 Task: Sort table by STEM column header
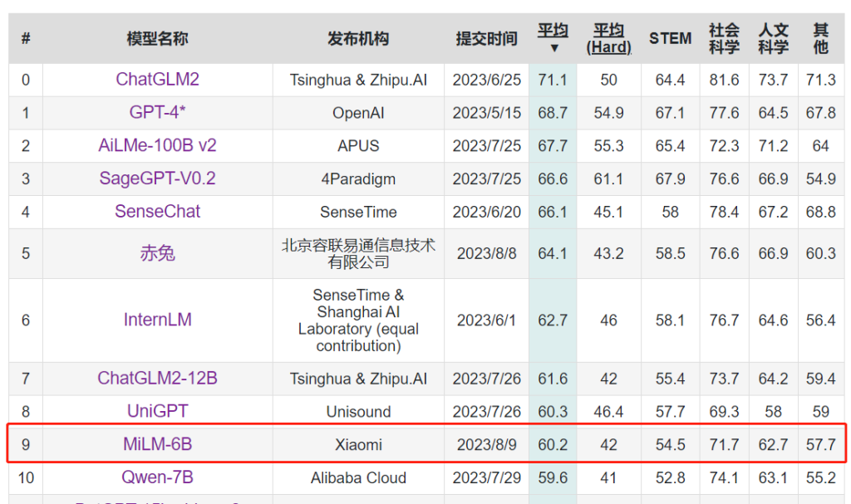(x=670, y=39)
